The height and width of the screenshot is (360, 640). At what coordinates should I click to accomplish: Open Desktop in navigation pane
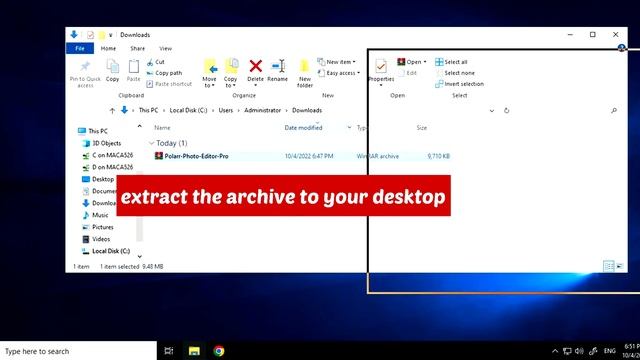pyautogui.click(x=98, y=179)
